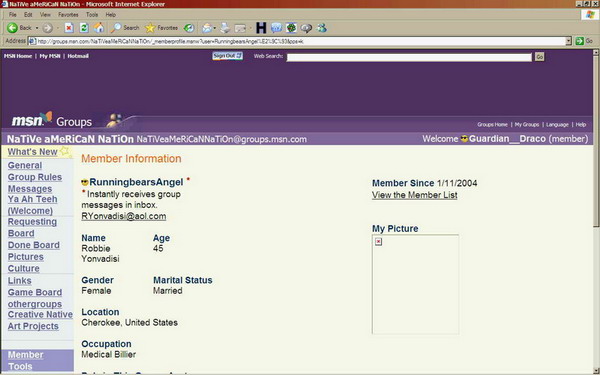The width and height of the screenshot is (600, 375).
Task: Click the page icon in the address bar
Action: 32,41
